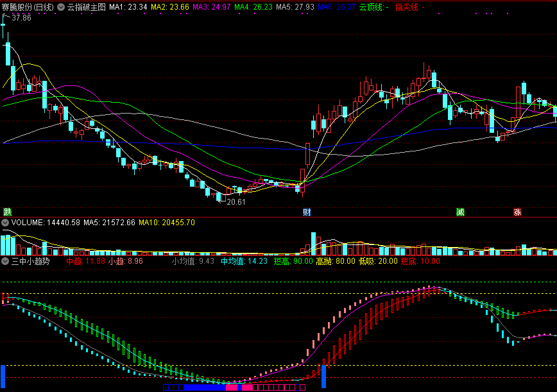Open the 三中小趋势 indicator dropdown arrow
The height and width of the screenshot is (392, 557).
coord(5,261)
